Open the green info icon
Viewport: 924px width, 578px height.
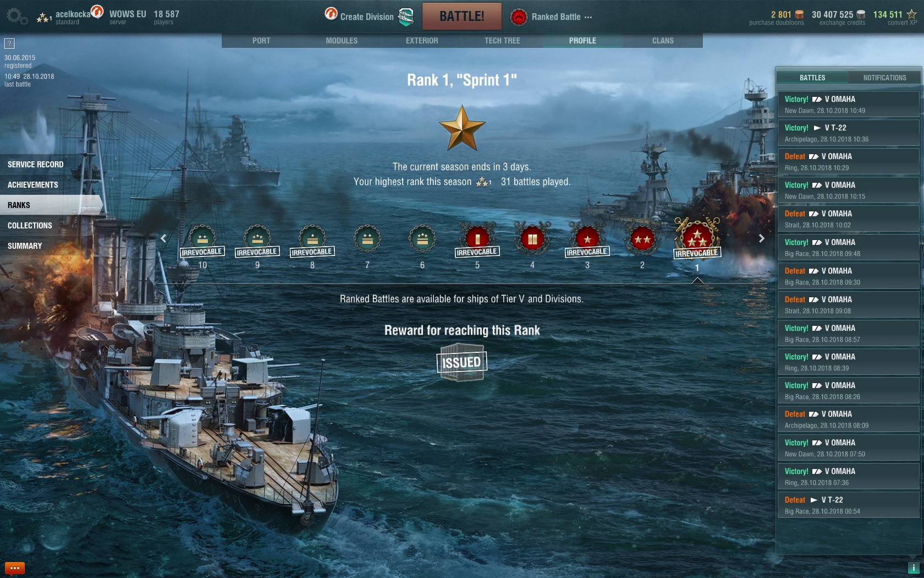pos(914,568)
